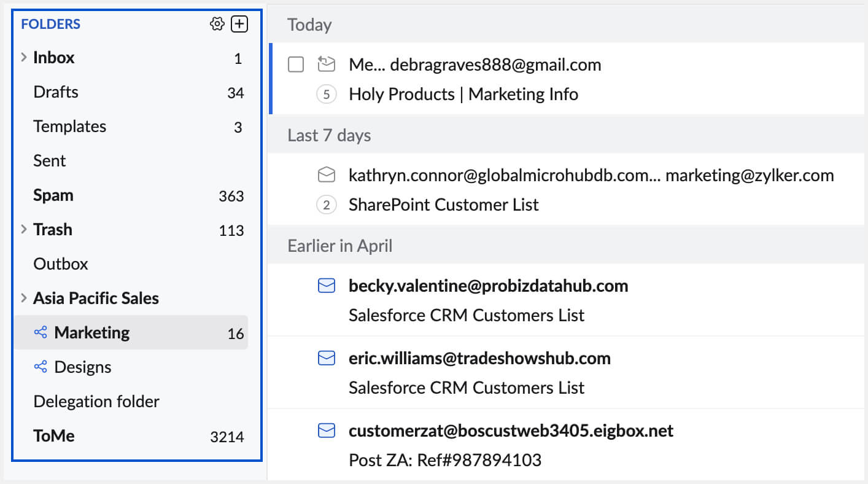868x484 pixels.
Task: Open folder settings via the gear icon
Action: [217, 23]
